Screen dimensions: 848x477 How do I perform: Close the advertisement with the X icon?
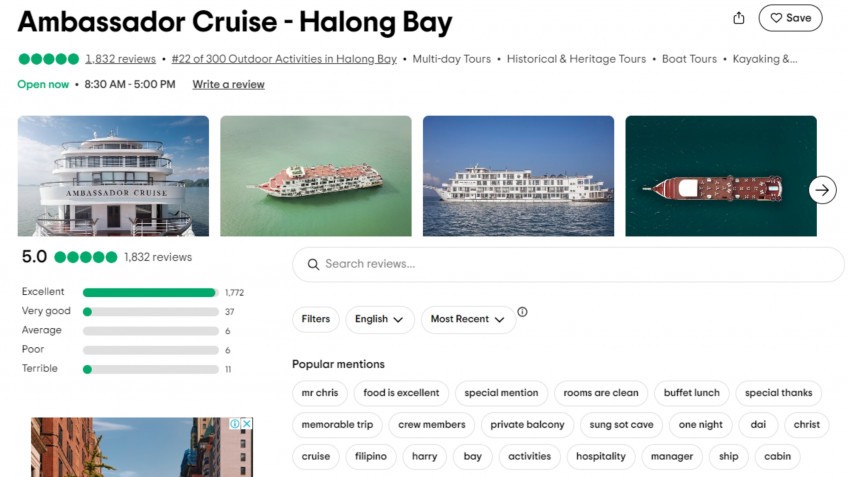tap(247, 424)
